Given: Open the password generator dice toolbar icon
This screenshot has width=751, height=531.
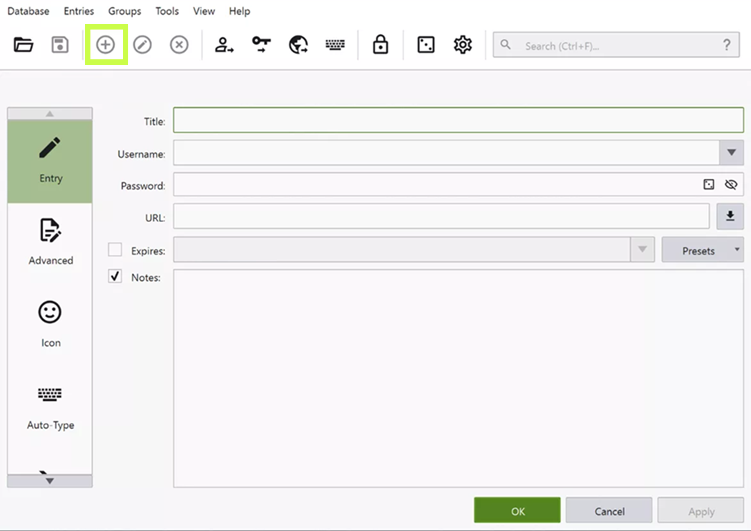Looking at the screenshot, I should [x=426, y=45].
